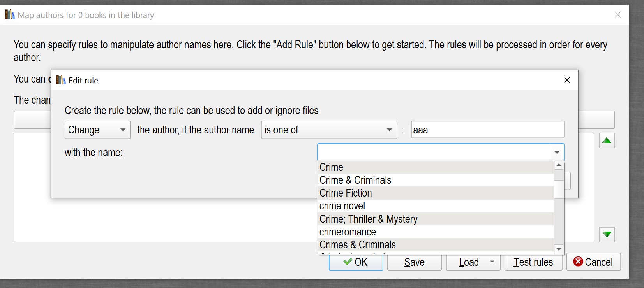
Task: Collapse the 'with the name' combo box arrow
Action: pyautogui.click(x=557, y=152)
